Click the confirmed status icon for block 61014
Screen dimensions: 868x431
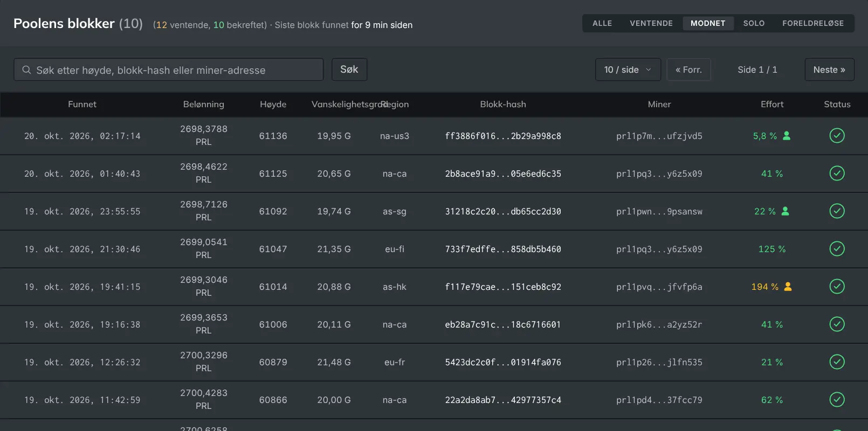tap(837, 287)
